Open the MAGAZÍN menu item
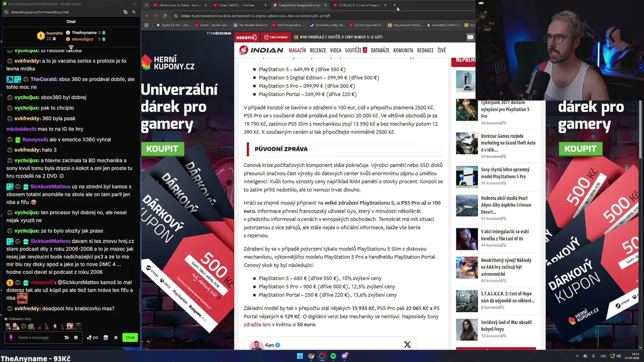Image resolution: width=644 pixels, height=362 pixels. [x=297, y=50]
